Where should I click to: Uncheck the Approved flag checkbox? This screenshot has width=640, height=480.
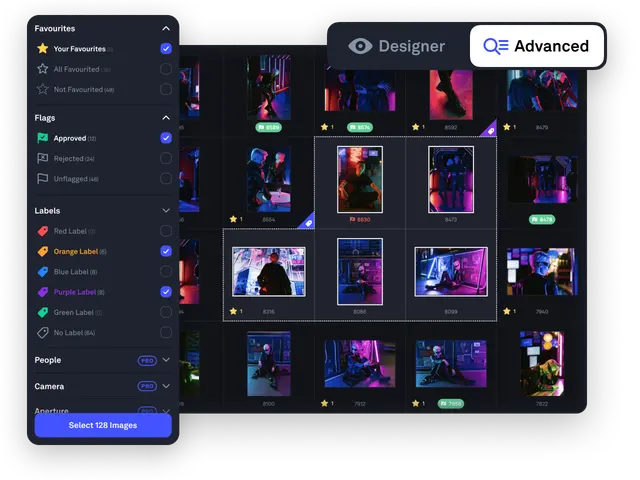pos(166,138)
